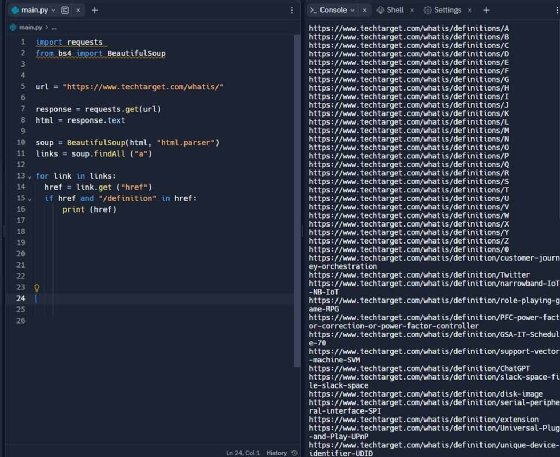Click console URL ending definitions/A
Viewport: 560px width, 457px height.
pyautogui.click(x=409, y=28)
